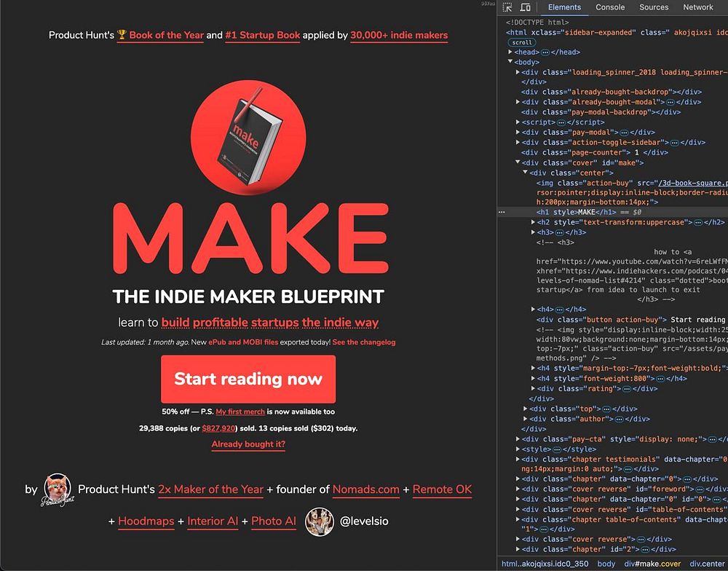
Task: Expand the div class="top" node
Action: click(x=525, y=409)
